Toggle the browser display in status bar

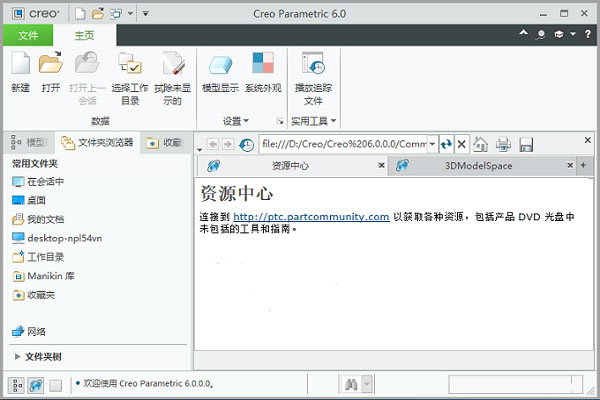tap(35, 384)
